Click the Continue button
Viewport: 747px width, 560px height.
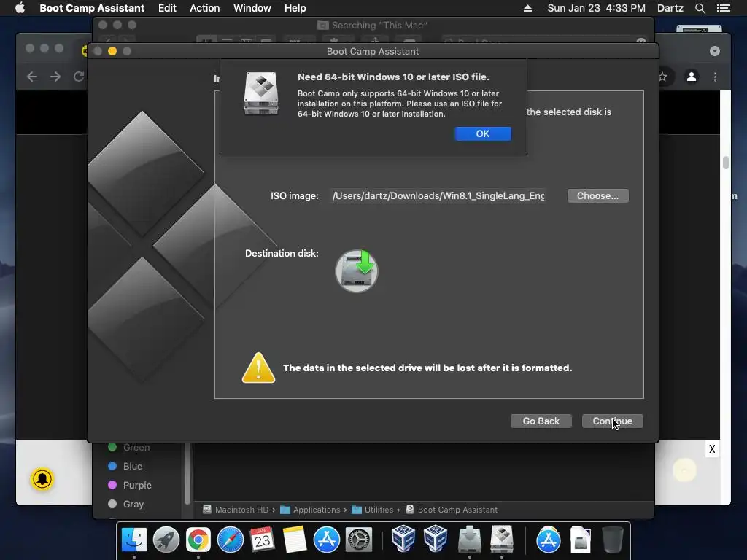(x=612, y=421)
